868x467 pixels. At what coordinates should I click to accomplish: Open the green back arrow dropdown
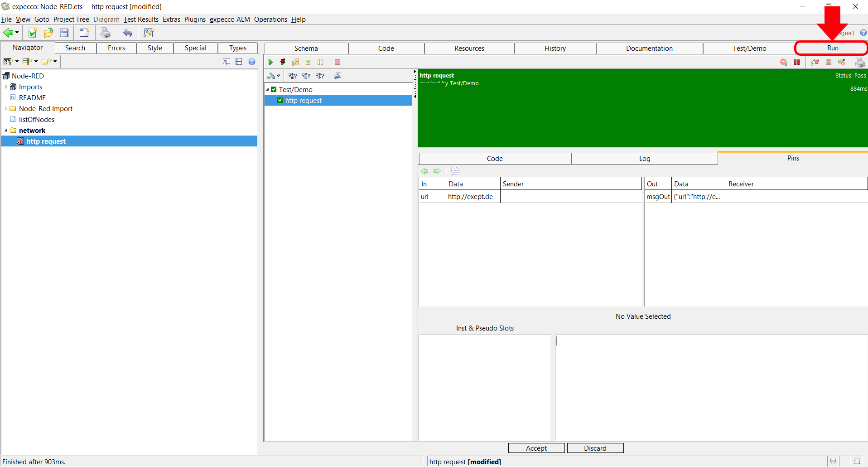[x=17, y=33]
